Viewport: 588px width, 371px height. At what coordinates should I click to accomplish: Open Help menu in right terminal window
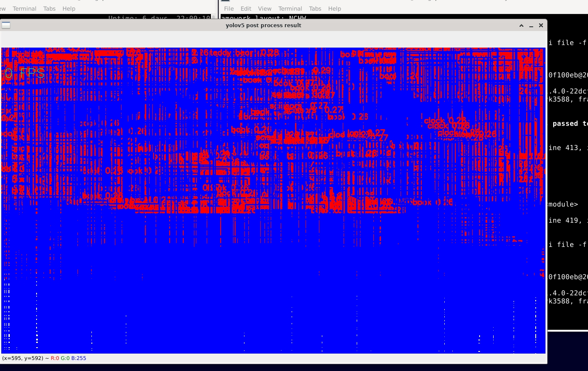(335, 8)
